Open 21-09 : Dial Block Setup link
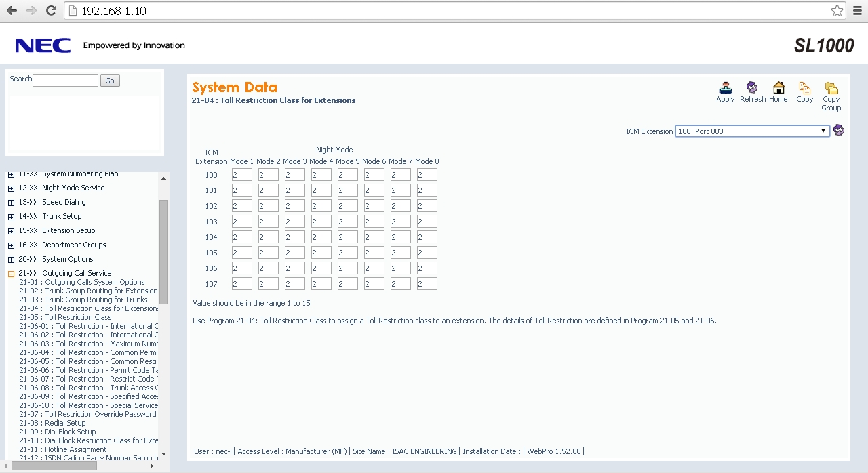The height and width of the screenshot is (473, 868). tap(58, 432)
